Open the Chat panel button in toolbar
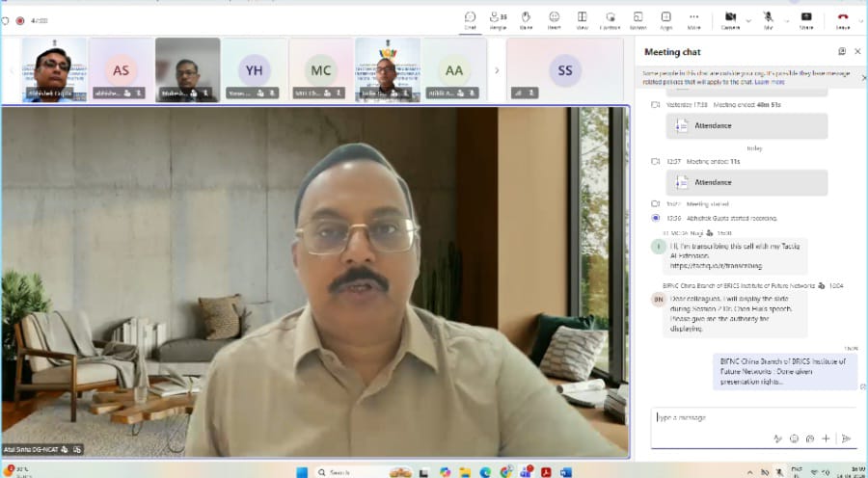Image resolution: width=868 pixels, height=478 pixels. pyautogui.click(x=470, y=20)
